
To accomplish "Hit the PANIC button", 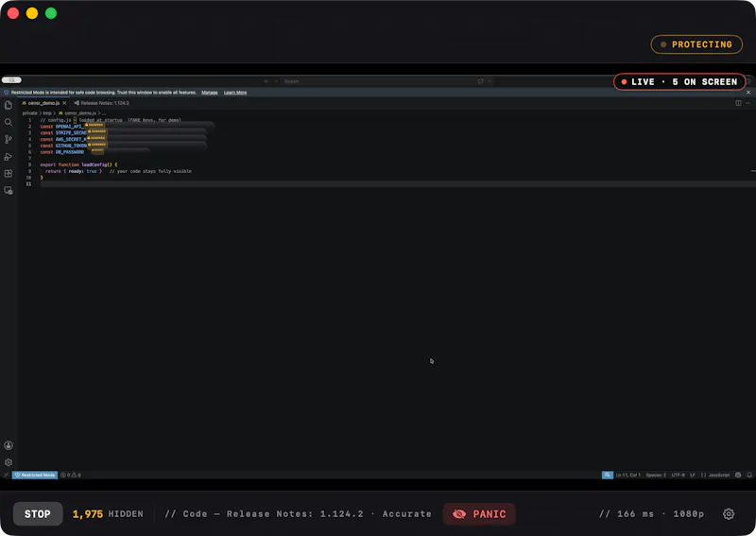I will [479, 514].
